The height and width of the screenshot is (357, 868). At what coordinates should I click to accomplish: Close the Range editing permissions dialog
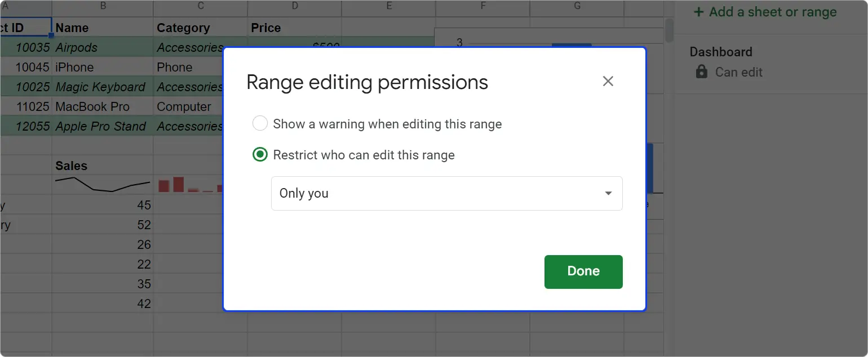pyautogui.click(x=608, y=82)
